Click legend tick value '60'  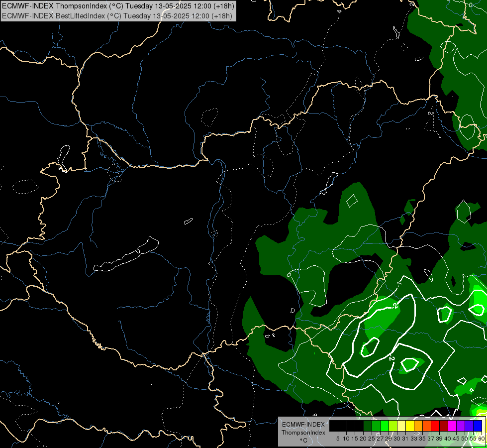coord(482,439)
